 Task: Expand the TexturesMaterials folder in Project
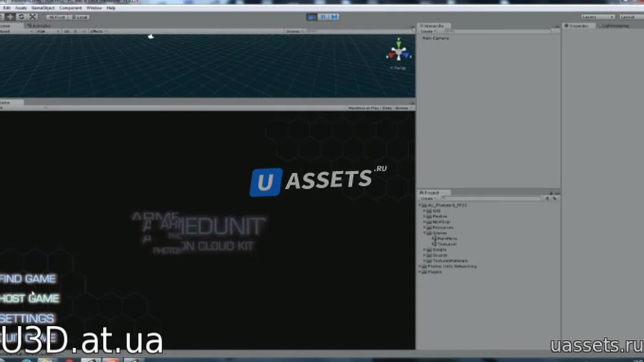click(x=425, y=261)
